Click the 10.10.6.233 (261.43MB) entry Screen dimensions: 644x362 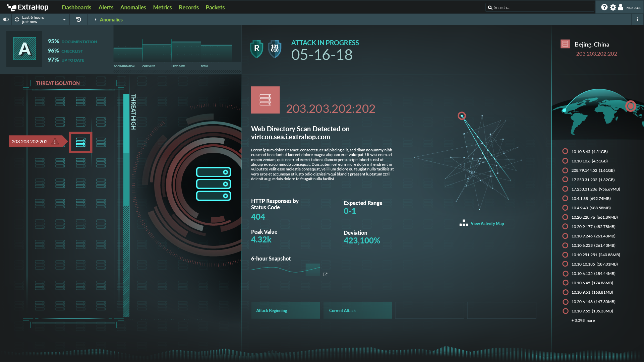(x=593, y=245)
